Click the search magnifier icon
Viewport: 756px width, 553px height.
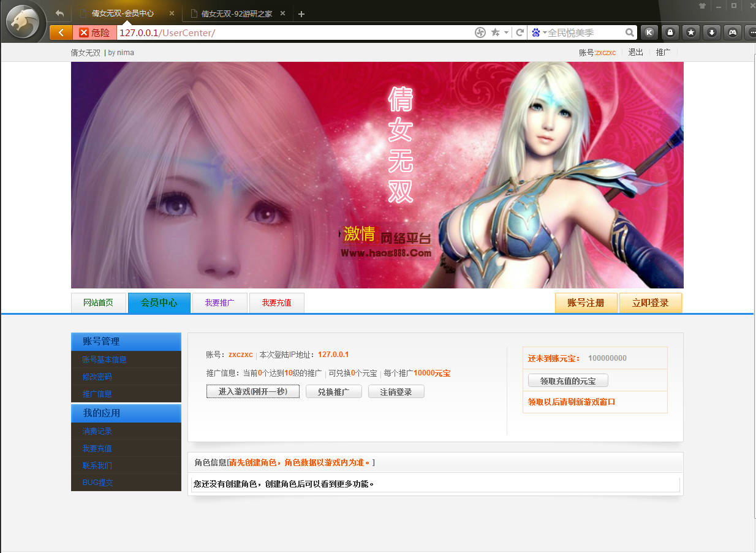coord(630,32)
